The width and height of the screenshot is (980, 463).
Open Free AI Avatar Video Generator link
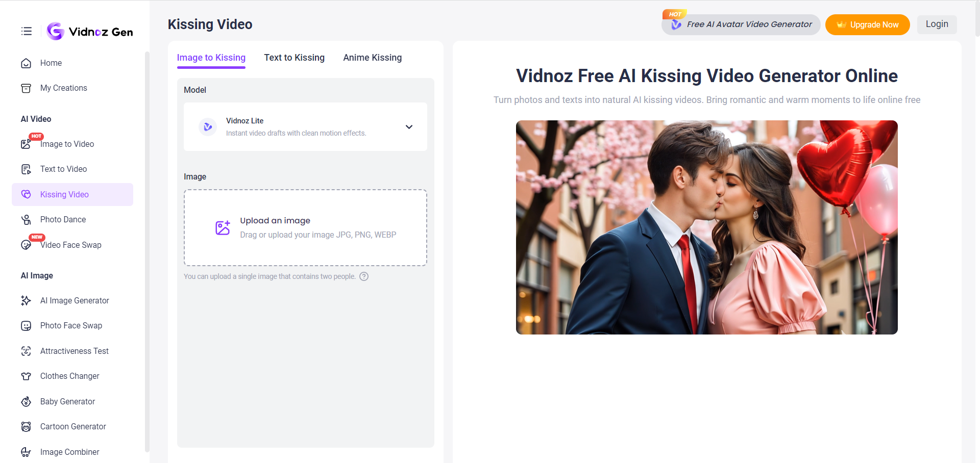tap(741, 24)
